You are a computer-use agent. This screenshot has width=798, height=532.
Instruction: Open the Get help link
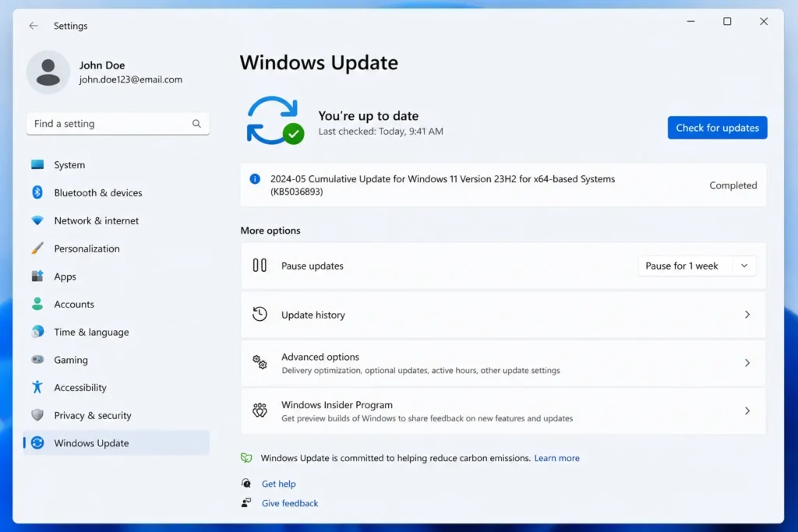[278, 483]
